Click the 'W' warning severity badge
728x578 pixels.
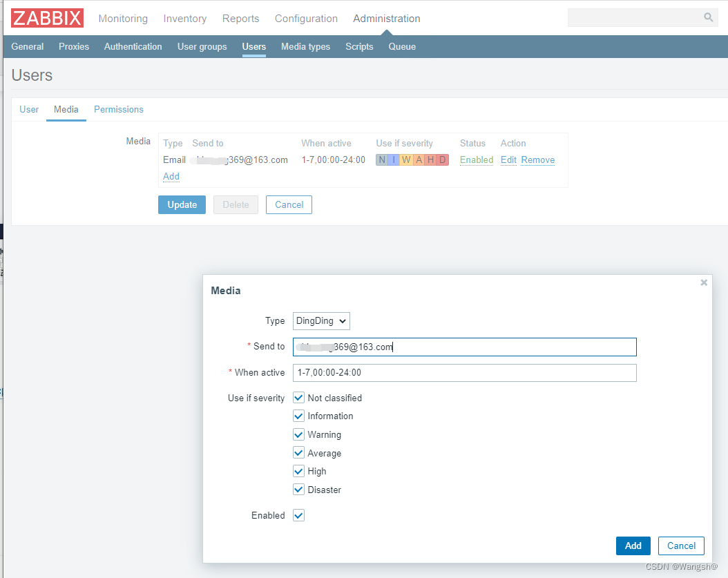(405, 160)
